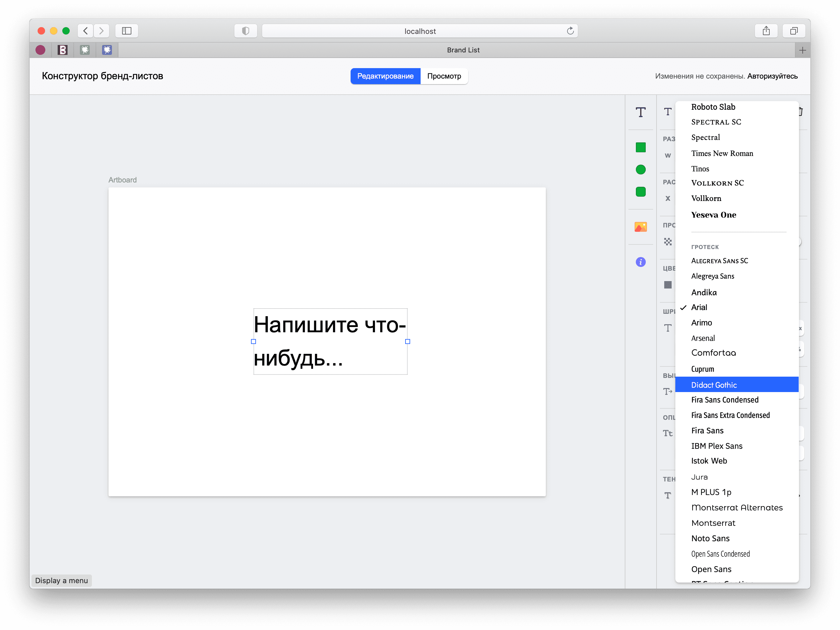Choose Open Sans font
The width and height of the screenshot is (840, 630).
(x=737, y=569)
